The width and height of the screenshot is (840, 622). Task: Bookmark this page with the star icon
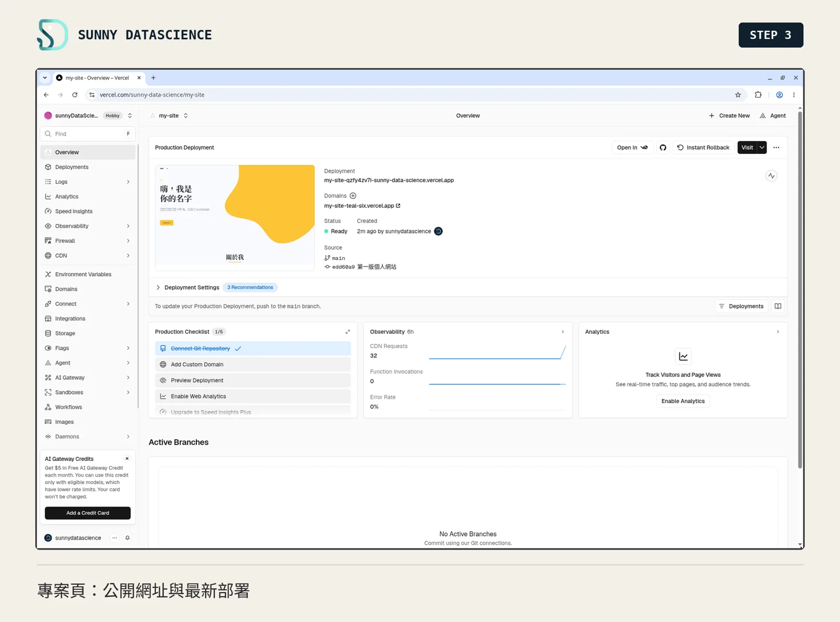coord(738,95)
